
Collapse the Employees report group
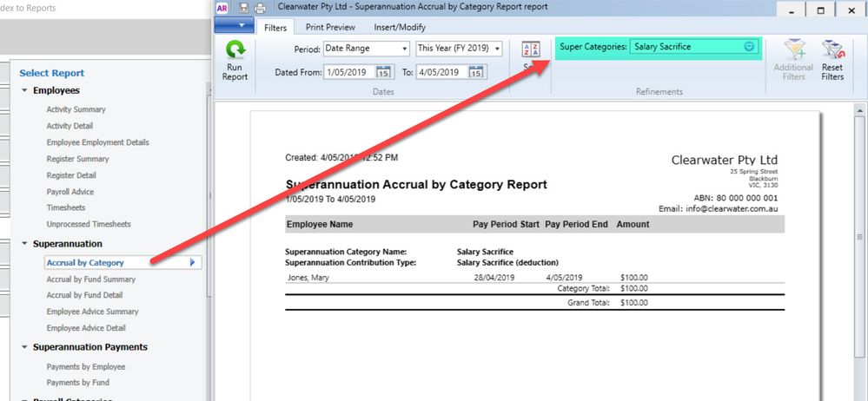pos(24,90)
